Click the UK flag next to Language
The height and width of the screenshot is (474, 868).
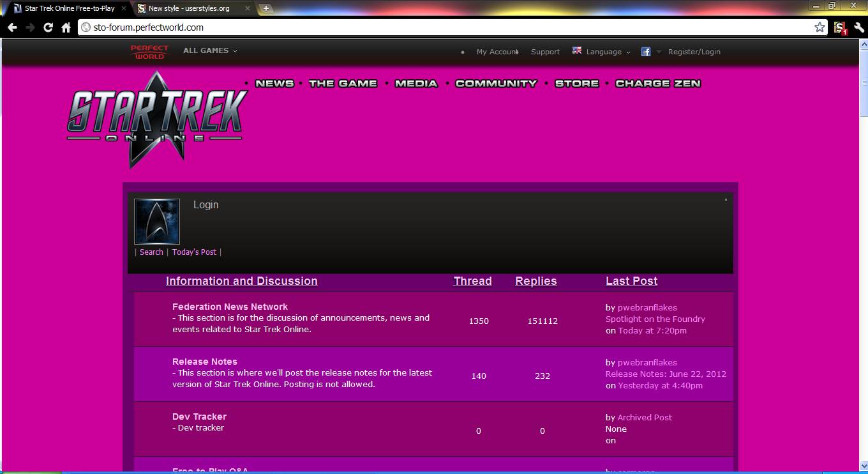[x=576, y=51]
